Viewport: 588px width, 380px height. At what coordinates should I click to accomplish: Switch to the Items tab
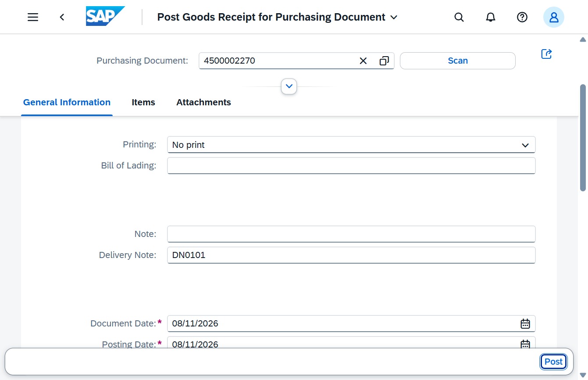(143, 102)
